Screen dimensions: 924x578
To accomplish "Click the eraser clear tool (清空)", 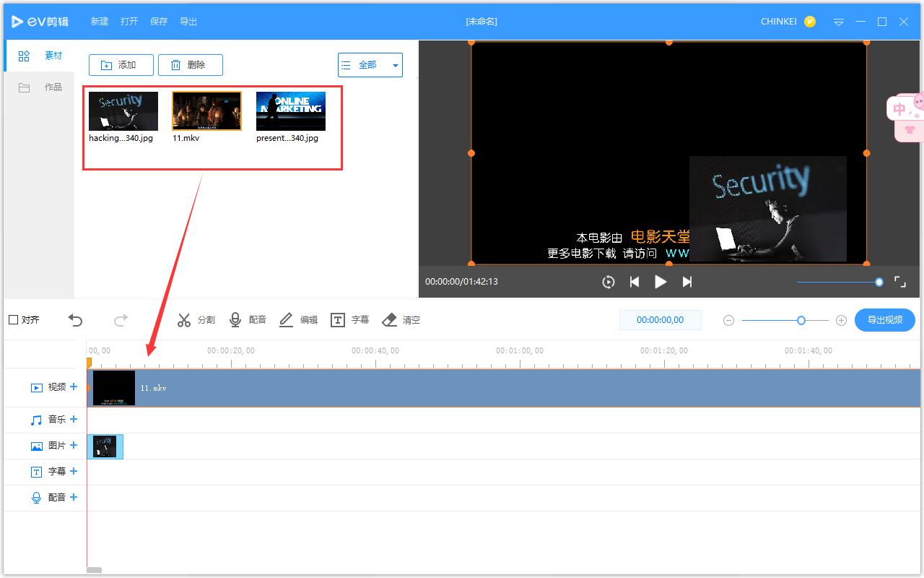I will click(x=401, y=320).
